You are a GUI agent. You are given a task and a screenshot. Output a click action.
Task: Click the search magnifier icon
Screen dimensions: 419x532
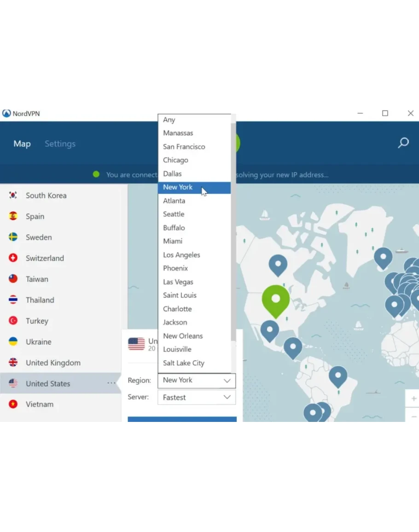(403, 143)
